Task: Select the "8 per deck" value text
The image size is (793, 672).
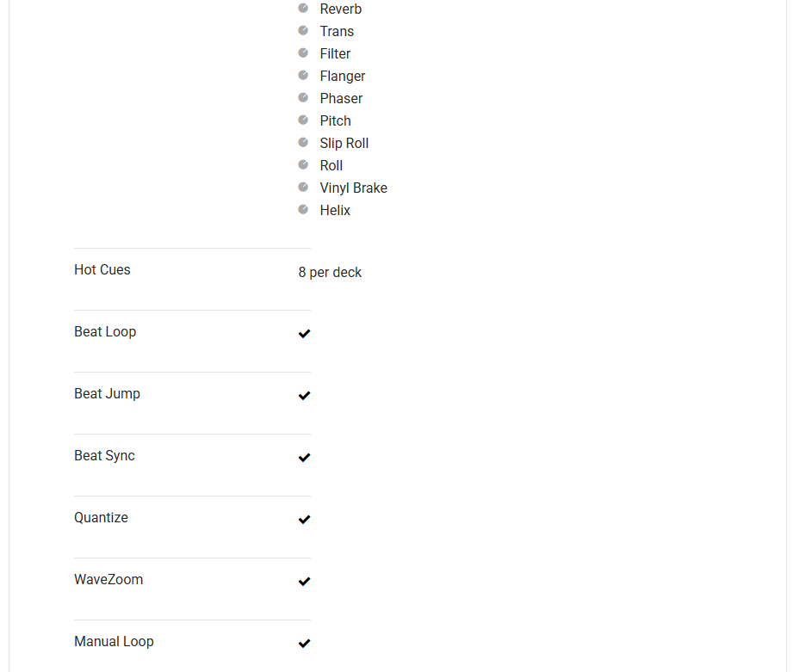Action: [330, 273]
